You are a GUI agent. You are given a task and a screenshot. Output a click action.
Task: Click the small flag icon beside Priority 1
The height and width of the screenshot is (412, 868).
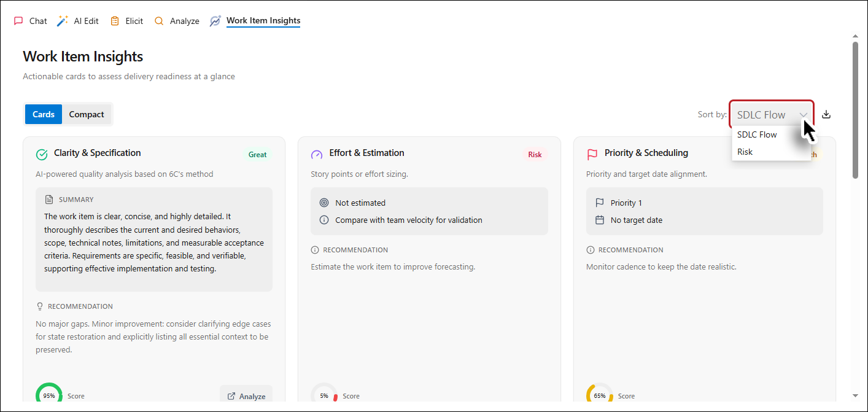[600, 203]
